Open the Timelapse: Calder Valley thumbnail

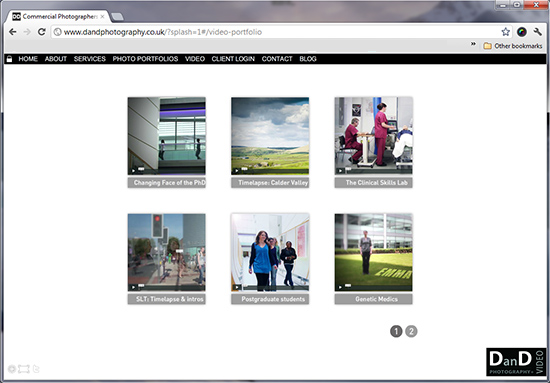pos(270,136)
